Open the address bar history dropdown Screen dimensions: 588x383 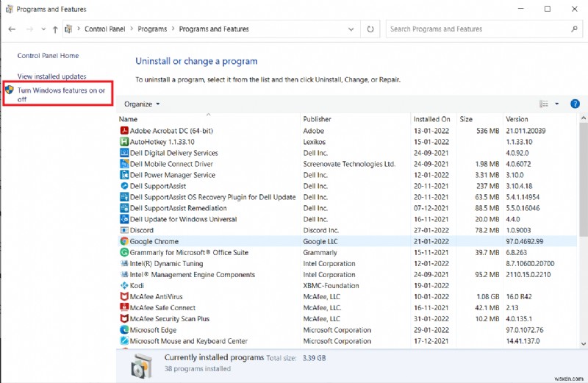tap(351, 29)
